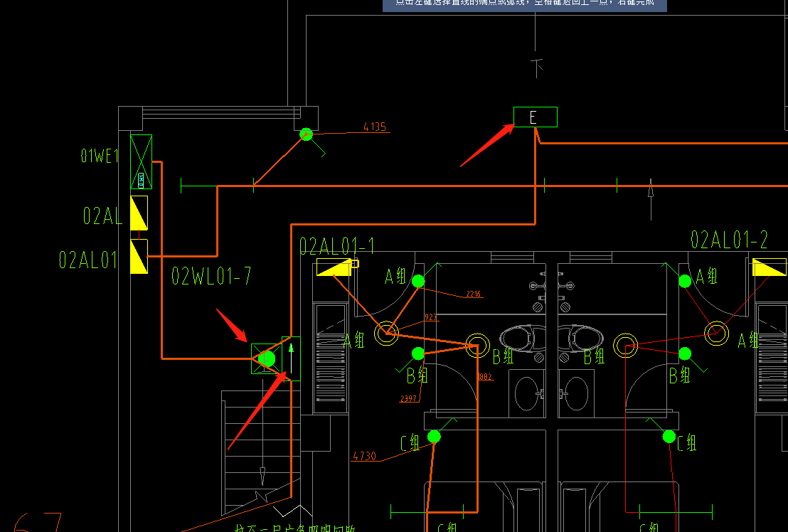Click right unit green C组 switch dot
The width and height of the screenshot is (788, 532).
click(669, 437)
